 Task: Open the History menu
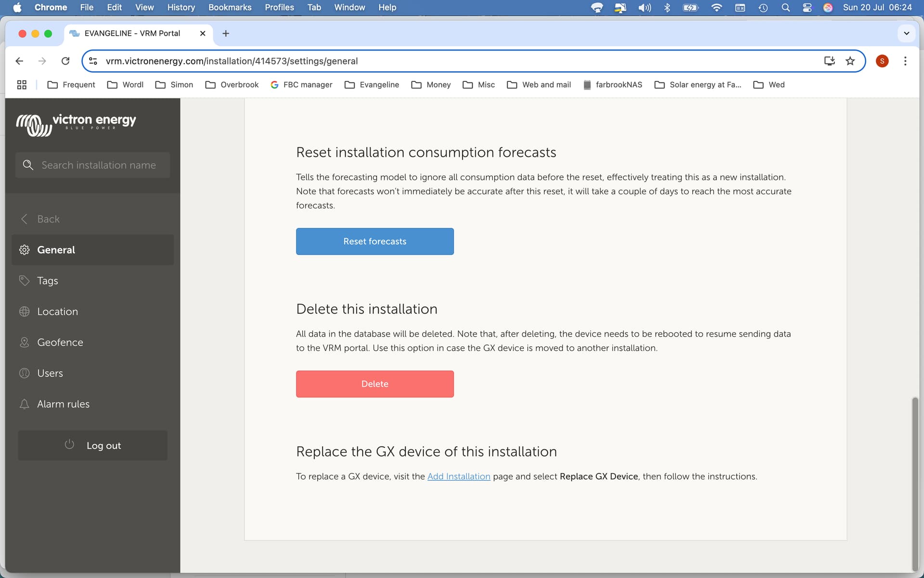pyautogui.click(x=181, y=7)
